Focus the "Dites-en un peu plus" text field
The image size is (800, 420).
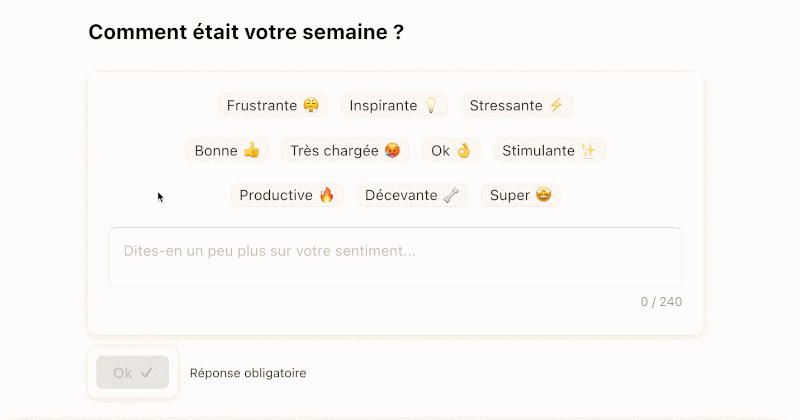[x=395, y=257]
